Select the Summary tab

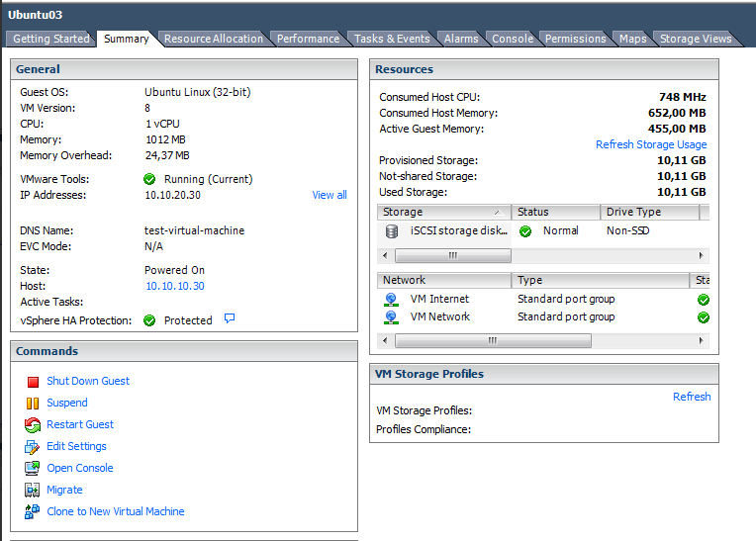pyautogui.click(x=127, y=39)
